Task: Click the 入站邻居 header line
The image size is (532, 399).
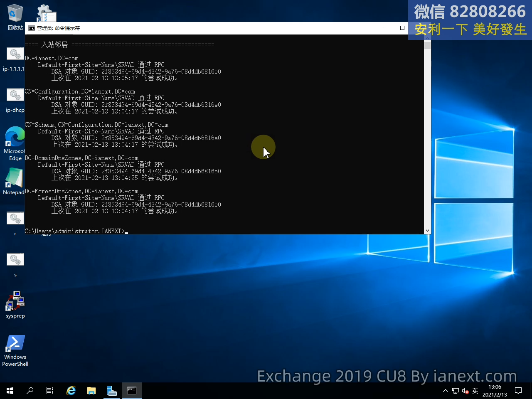Action: (x=119, y=44)
